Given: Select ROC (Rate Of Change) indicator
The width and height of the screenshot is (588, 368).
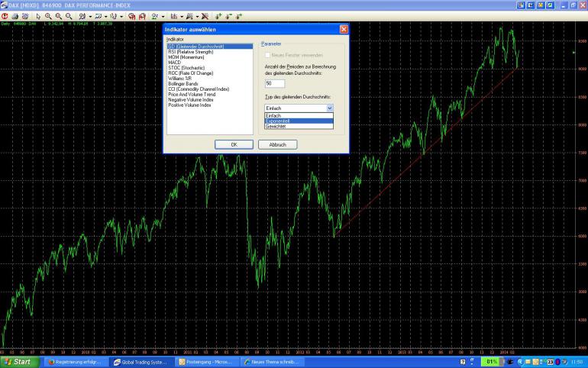Looking at the screenshot, I should 210,73.
